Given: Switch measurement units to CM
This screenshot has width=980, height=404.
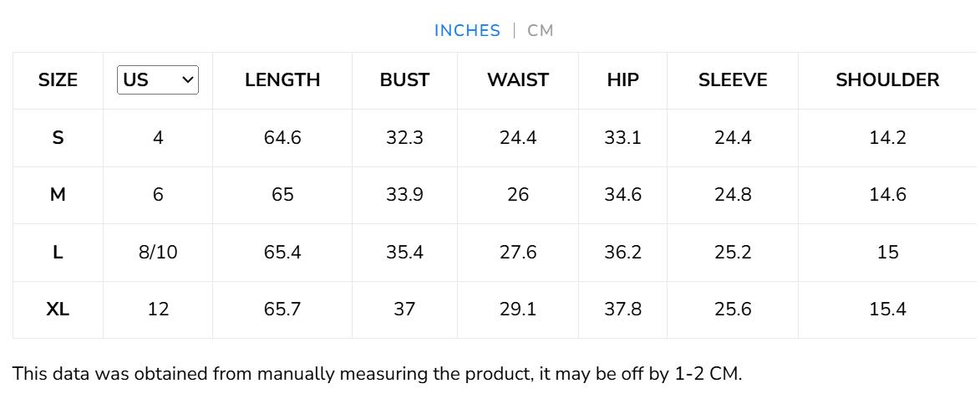Looking at the screenshot, I should tap(541, 31).
